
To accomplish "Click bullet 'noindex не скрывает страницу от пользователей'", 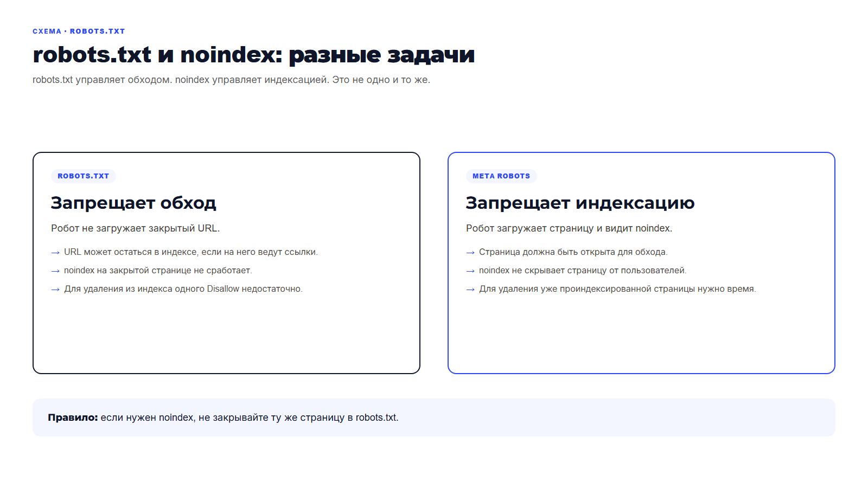I will (583, 271).
